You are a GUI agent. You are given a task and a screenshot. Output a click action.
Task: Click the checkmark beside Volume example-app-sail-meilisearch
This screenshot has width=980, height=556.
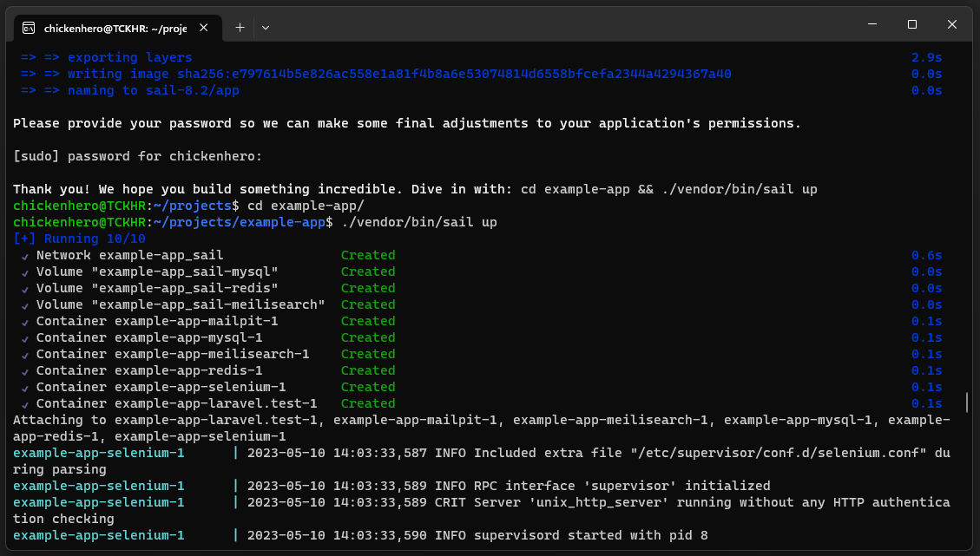(x=24, y=304)
